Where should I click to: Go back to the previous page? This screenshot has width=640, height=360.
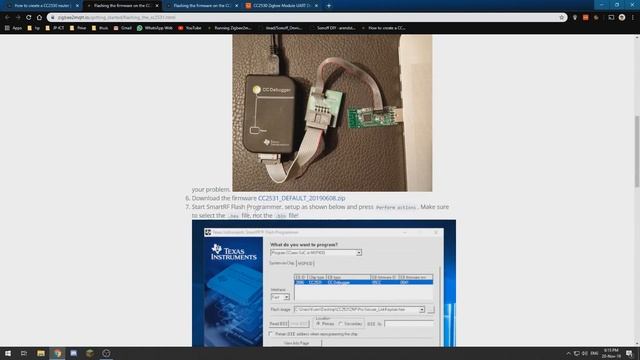click(7, 18)
